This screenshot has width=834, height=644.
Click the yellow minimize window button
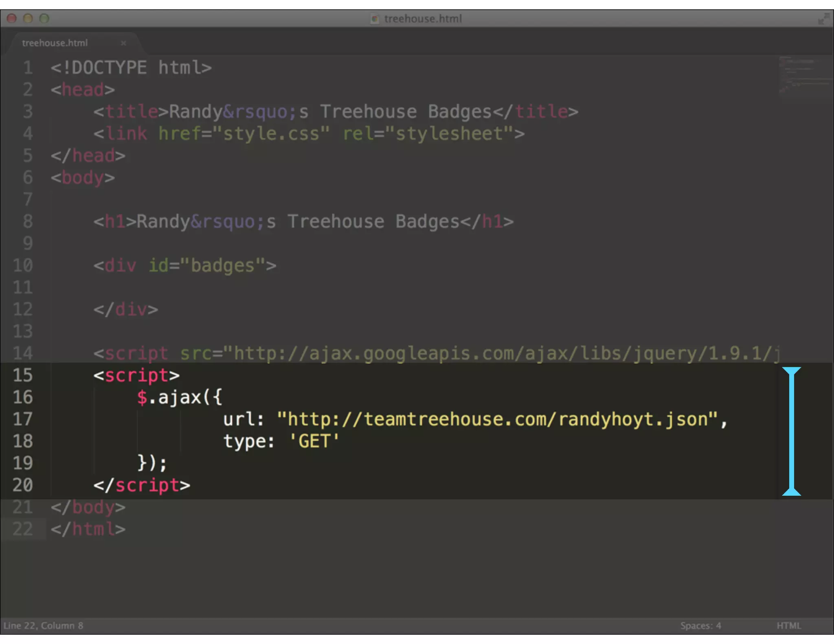(x=28, y=18)
